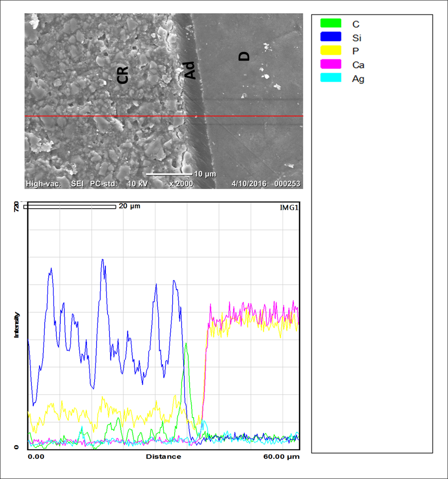Viewport: 448px width, 479px height.
Task: Click the Ca label in legend
Action: pos(358,65)
